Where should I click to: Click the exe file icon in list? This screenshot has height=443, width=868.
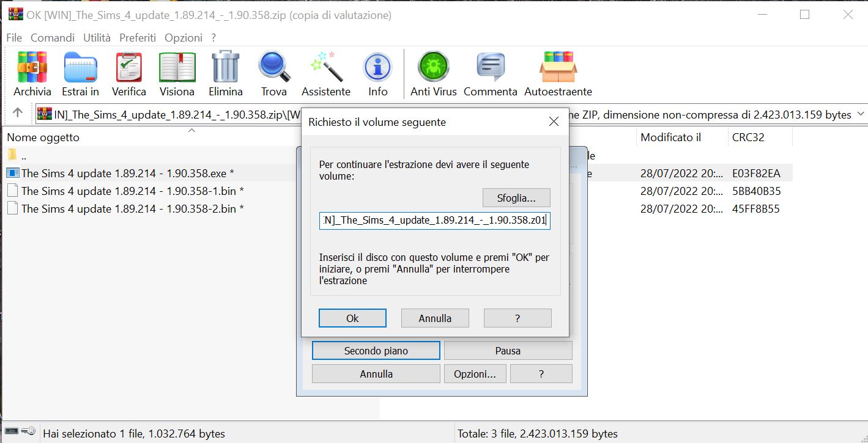pyautogui.click(x=13, y=173)
